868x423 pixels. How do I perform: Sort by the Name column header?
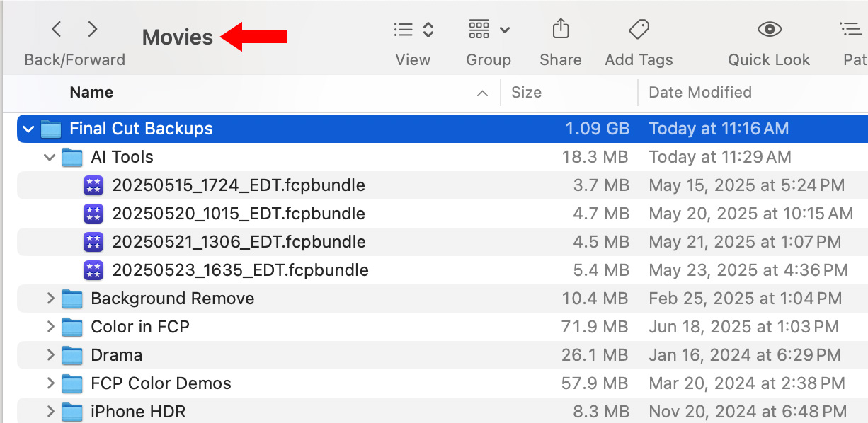pyautogui.click(x=92, y=93)
